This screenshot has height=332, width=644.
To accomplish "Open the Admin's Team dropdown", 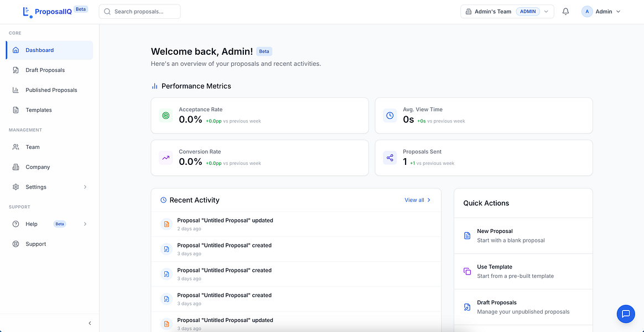I will pos(507,12).
